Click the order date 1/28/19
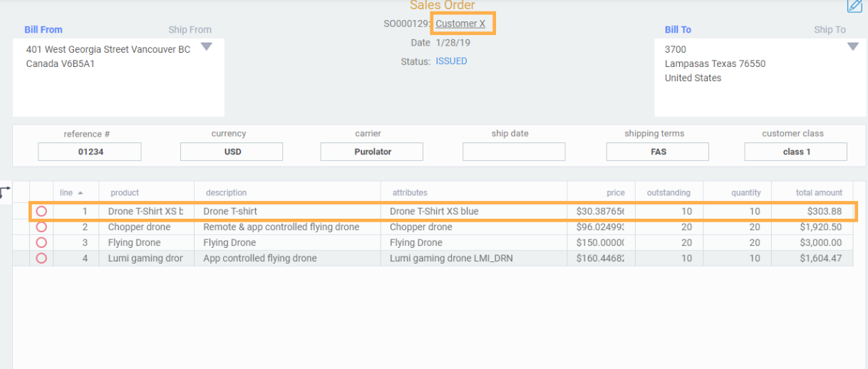Screen dimensions: 868x369 tap(453, 43)
